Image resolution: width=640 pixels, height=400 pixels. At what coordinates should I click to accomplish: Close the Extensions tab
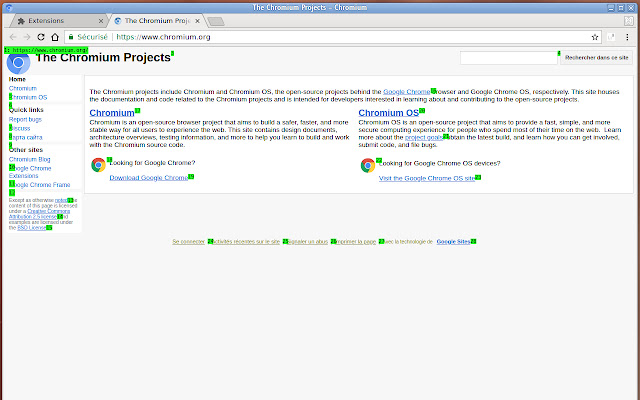(101, 21)
